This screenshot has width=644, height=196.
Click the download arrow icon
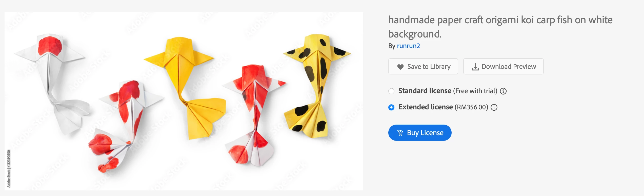click(x=475, y=67)
